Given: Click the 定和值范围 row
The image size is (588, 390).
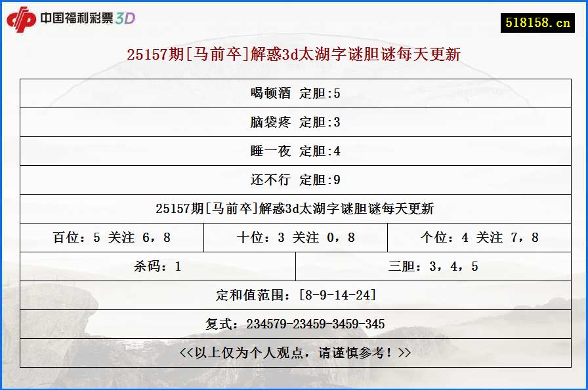Looking at the screenshot, I should 293,294.
